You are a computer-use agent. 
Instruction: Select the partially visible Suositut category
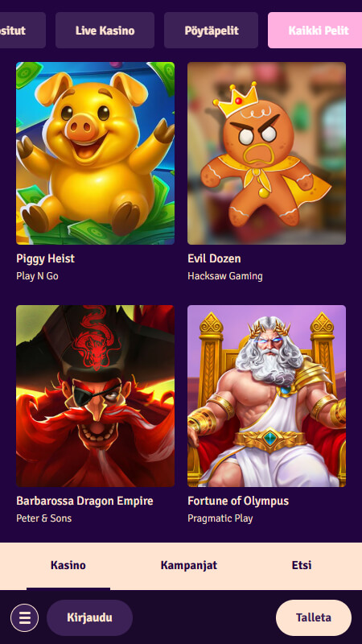23,31
